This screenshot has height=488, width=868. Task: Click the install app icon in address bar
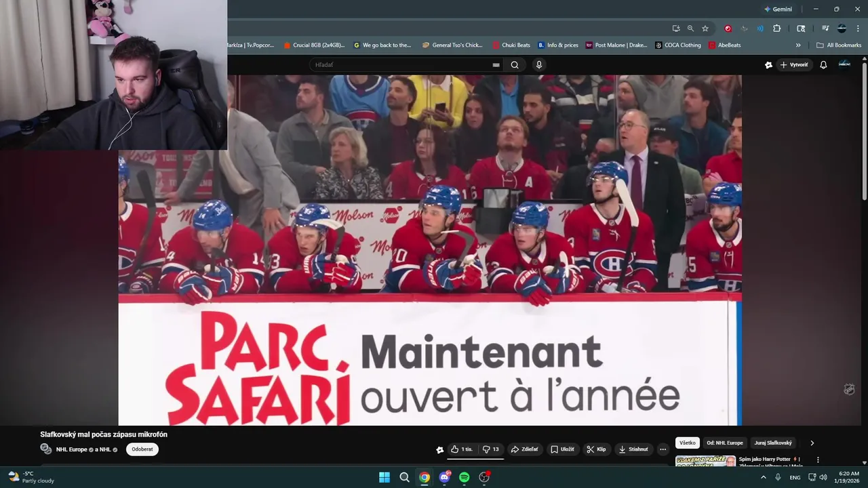point(676,28)
